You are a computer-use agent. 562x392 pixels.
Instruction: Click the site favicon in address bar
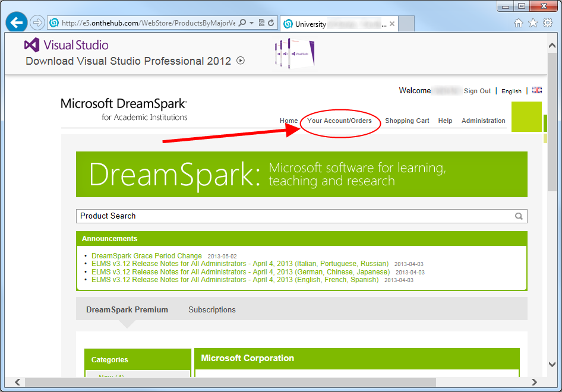click(x=54, y=23)
